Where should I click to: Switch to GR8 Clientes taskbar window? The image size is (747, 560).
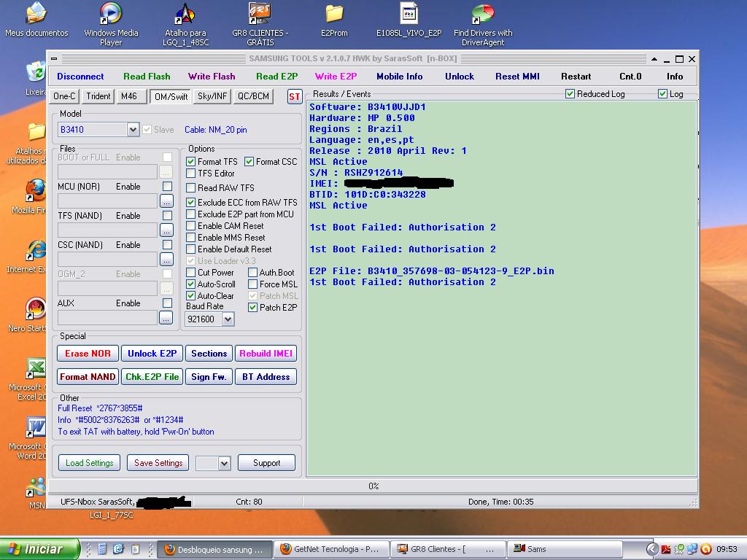point(448,550)
